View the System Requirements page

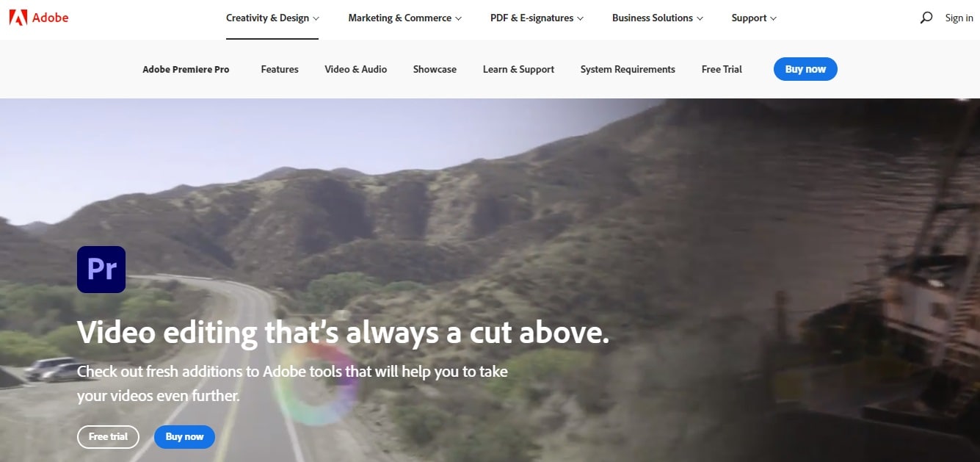pyautogui.click(x=628, y=69)
